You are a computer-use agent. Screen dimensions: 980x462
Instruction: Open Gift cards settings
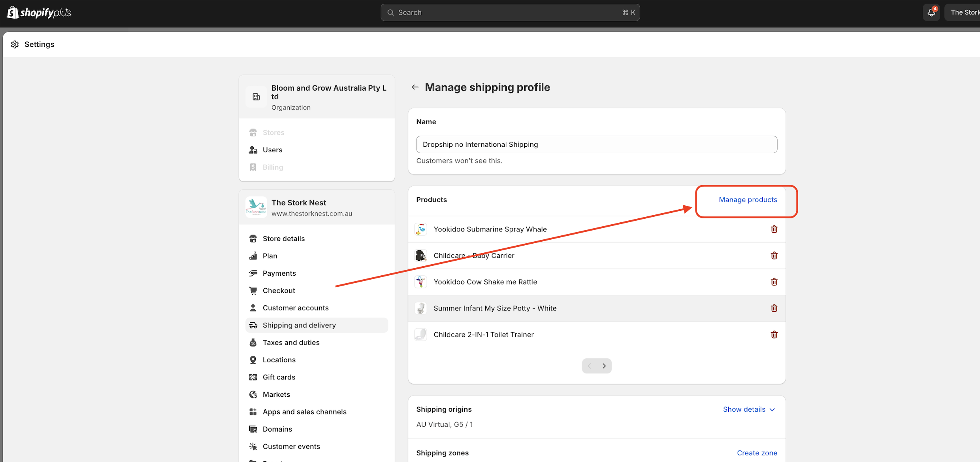coord(317,377)
